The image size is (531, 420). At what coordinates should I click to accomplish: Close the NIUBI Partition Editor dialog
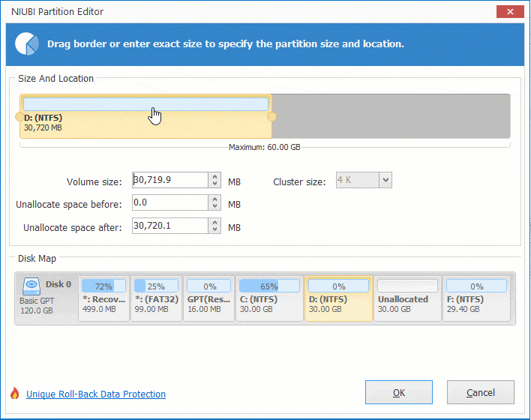[x=510, y=12]
